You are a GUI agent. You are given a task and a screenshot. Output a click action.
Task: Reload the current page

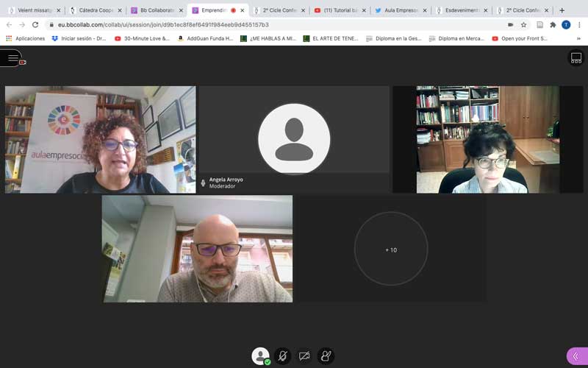(x=35, y=25)
